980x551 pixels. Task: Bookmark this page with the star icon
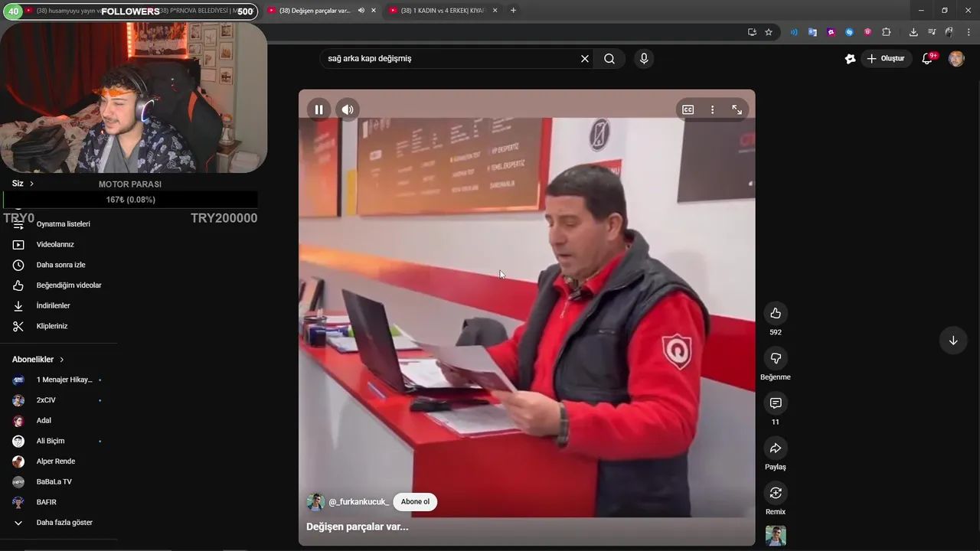(x=769, y=32)
